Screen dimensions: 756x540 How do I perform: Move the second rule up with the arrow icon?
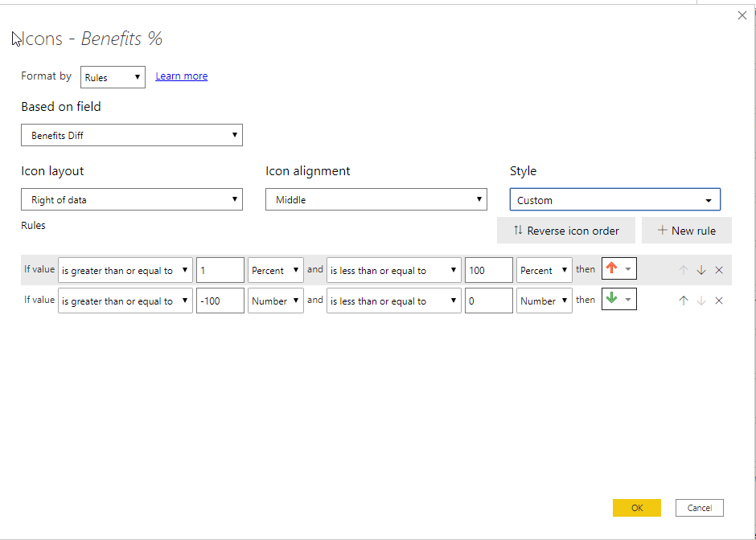683,301
